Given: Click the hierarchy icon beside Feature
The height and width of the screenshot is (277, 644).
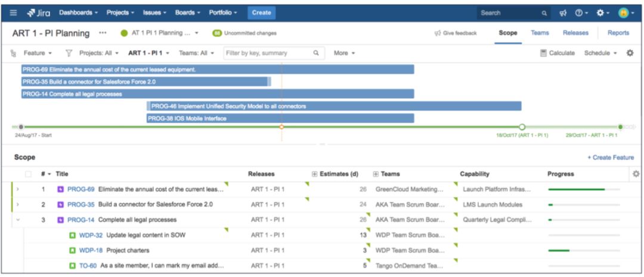Looking at the screenshot, I should (x=14, y=54).
